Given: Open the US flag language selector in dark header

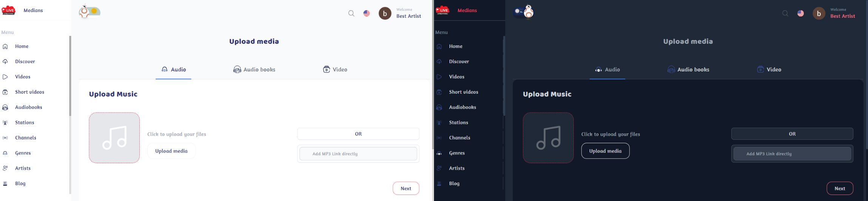Looking at the screenshot, I should pyautogui.click(x=800, y=13).
